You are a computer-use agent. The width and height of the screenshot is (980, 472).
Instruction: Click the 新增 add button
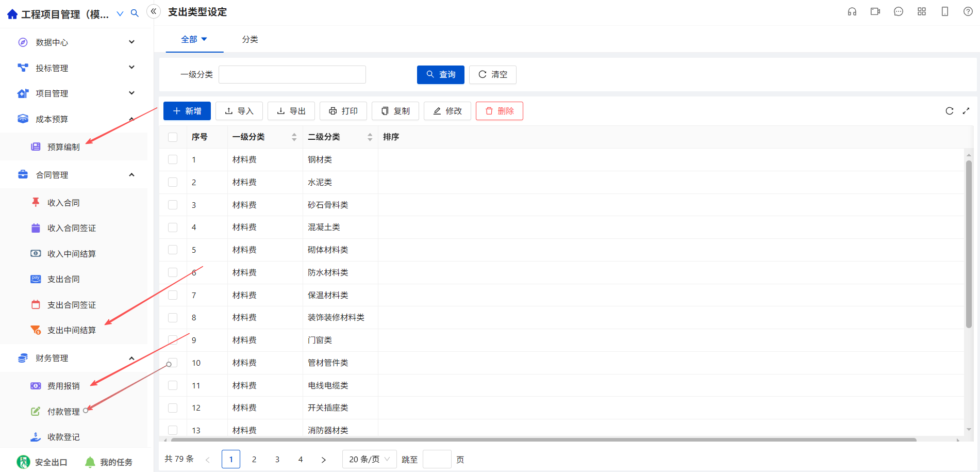click(x=187, y=111)
